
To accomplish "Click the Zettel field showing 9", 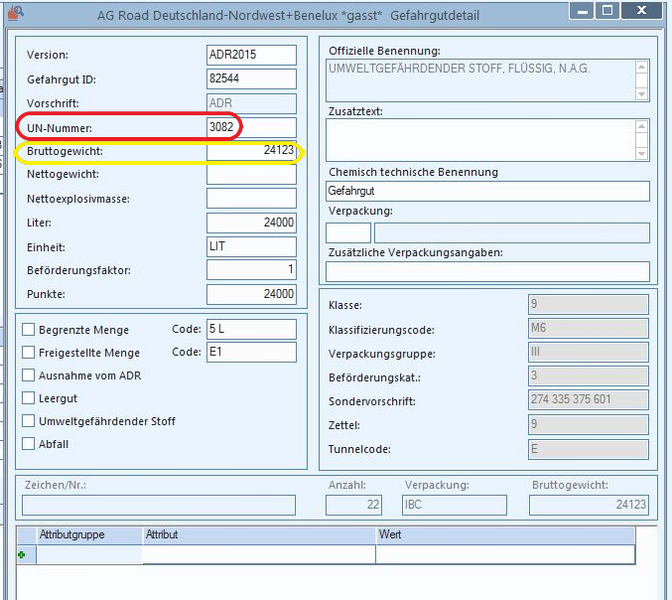I will (x=588, y=424).
